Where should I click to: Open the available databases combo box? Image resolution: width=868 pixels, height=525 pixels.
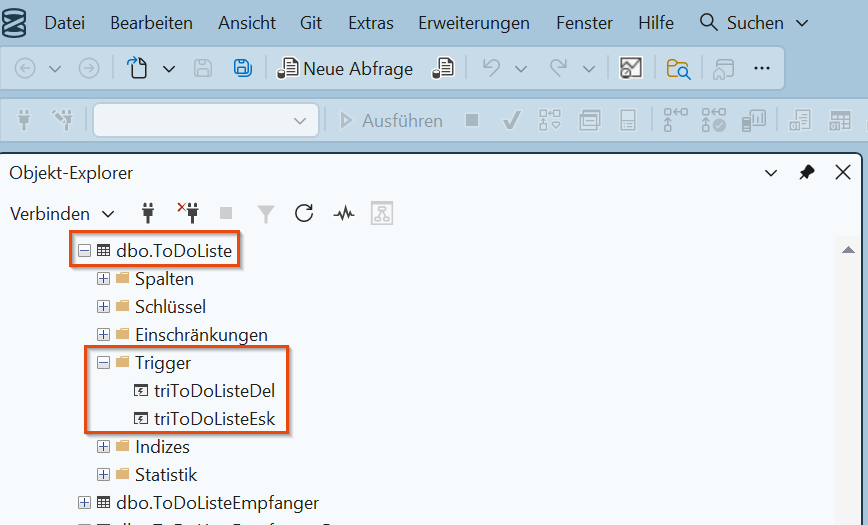pos(206,120)
